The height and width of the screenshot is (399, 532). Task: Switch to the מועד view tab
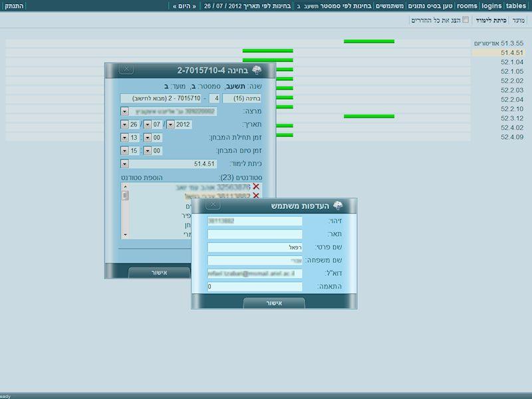coord(519,21)
